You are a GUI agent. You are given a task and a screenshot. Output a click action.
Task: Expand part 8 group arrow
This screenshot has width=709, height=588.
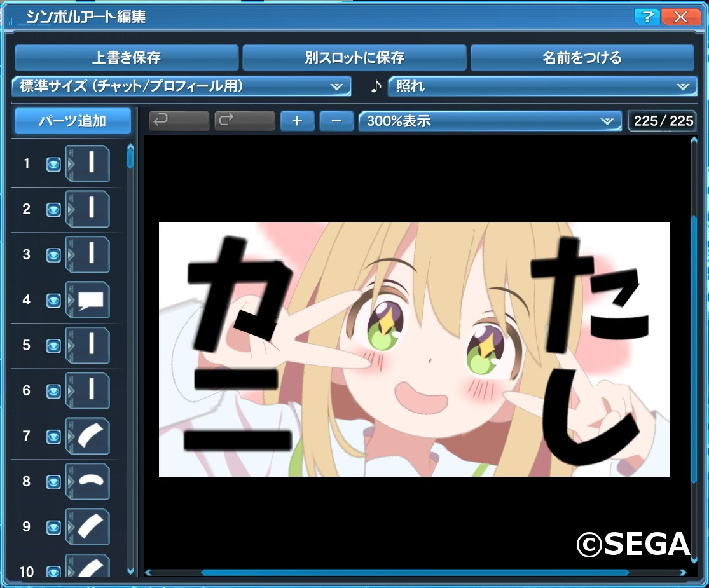tap(71, 482)
